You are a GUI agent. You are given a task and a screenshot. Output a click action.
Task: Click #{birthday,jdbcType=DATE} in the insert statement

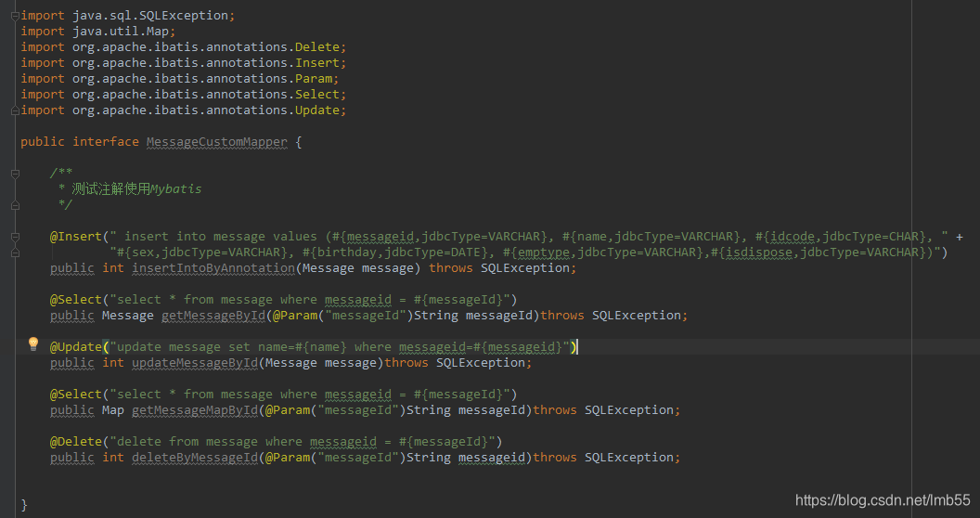tap(395, 253)
